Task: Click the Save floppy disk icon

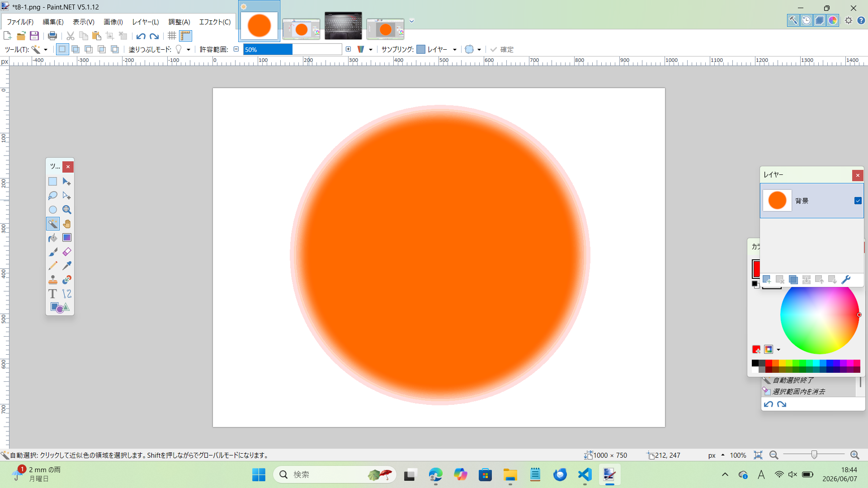Action: click(x=34, y=36)
